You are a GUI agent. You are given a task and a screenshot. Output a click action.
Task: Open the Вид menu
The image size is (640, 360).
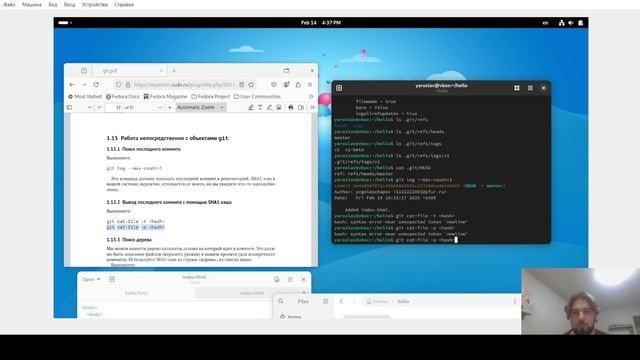[53, 5]
